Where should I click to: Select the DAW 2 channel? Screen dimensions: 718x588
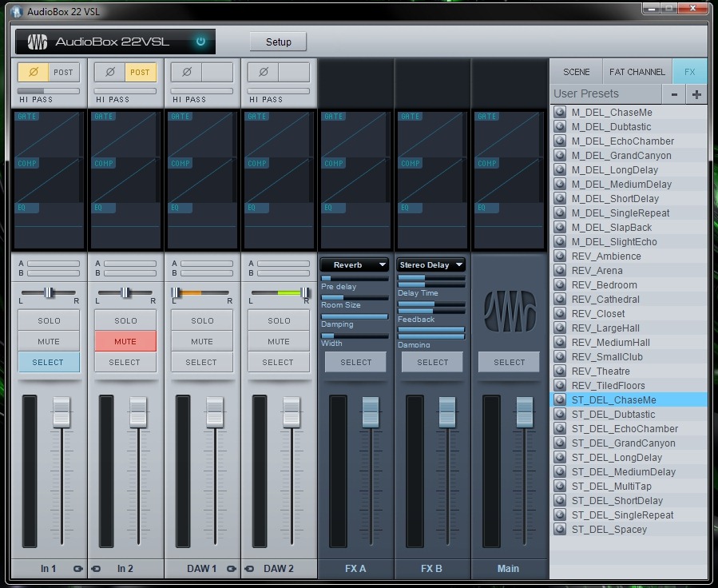click(x=279, y=362)
